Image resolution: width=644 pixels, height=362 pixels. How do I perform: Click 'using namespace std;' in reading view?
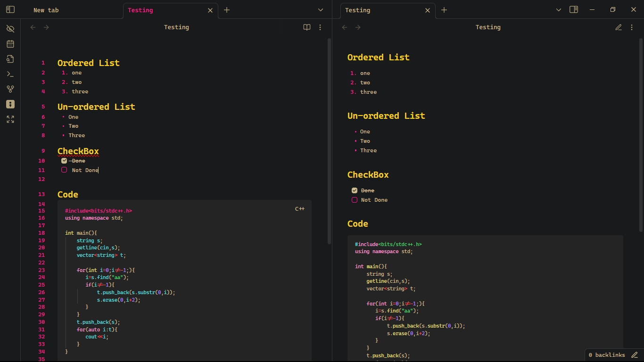[x=384, y=251]
